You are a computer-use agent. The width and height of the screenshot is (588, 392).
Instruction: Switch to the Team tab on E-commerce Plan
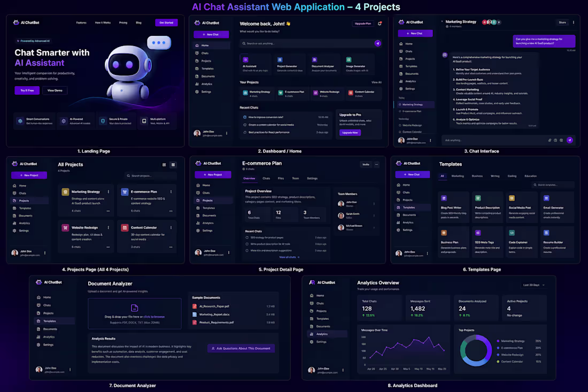pyautogui.click(x=296, y=178)
